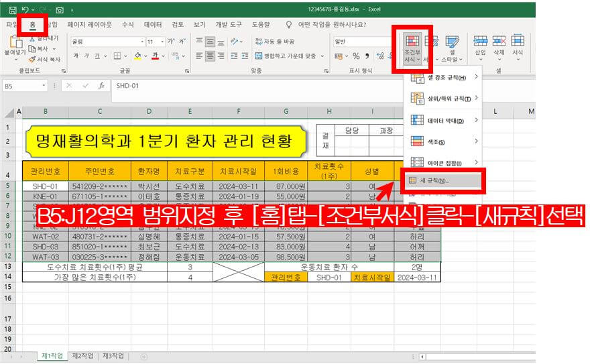
Task: Click the select-all corner triangle
Action: 9,112
